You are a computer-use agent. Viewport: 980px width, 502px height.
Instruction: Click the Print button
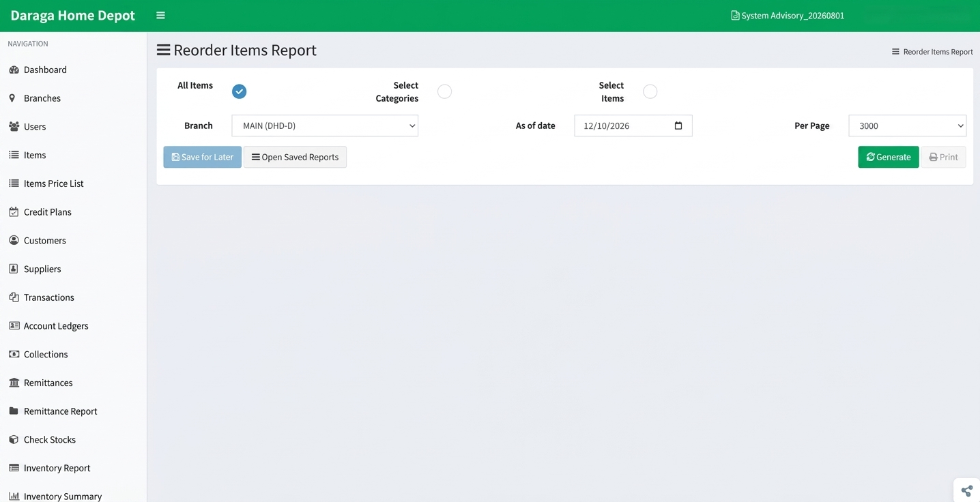pos(943,157)
